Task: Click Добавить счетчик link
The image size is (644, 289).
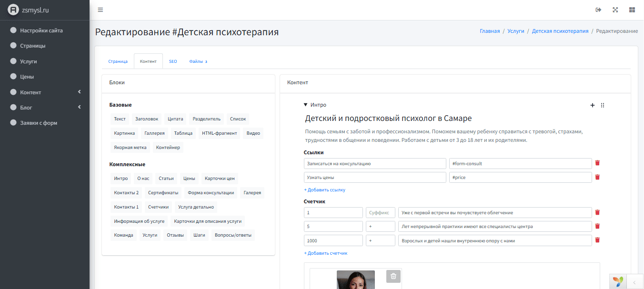Action: point(325,253)
